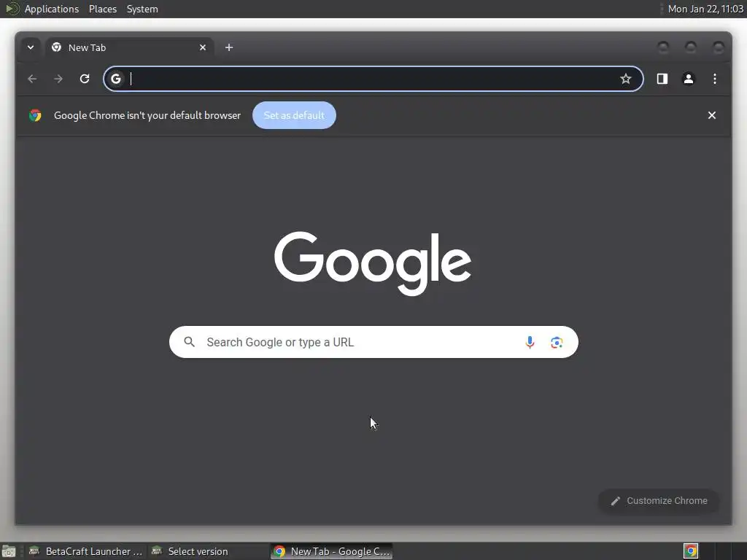
Task: Open a new tab with plus button
Action: click(x=229, y=47)
